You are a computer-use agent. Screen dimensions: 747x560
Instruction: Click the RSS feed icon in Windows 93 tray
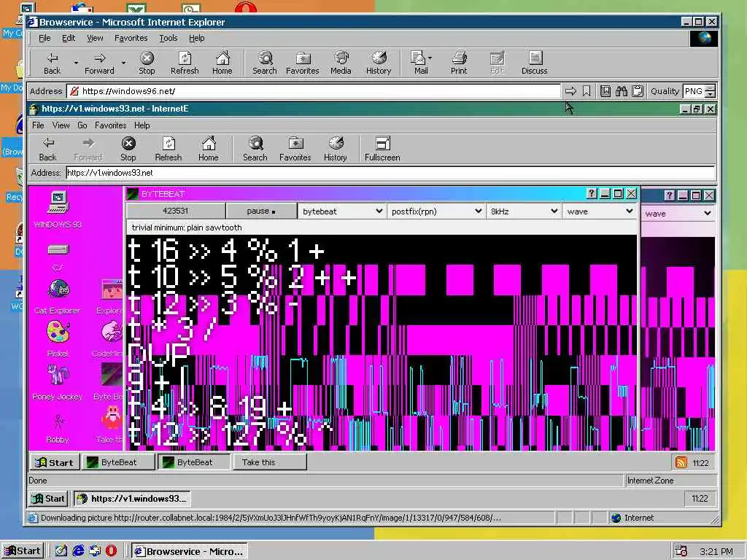[x=682, y=462]
